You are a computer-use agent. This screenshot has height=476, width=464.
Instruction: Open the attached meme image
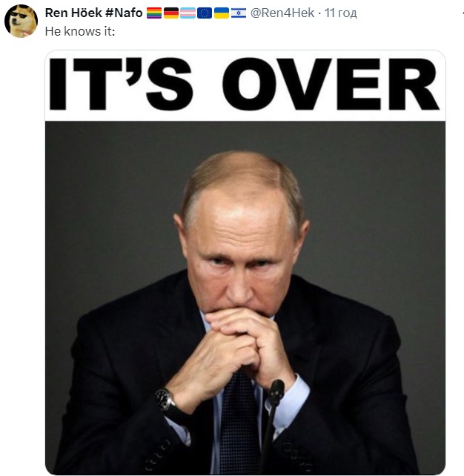pyautogui.click(x=245, y=262)
